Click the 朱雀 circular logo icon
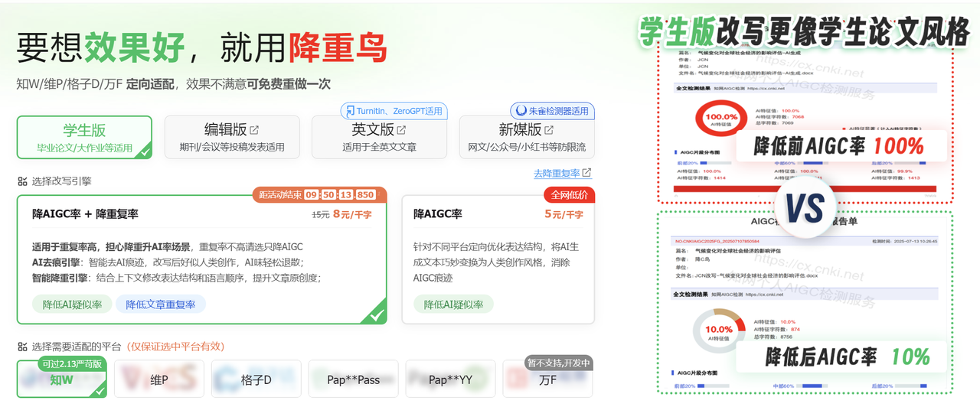 coord(521,111)
